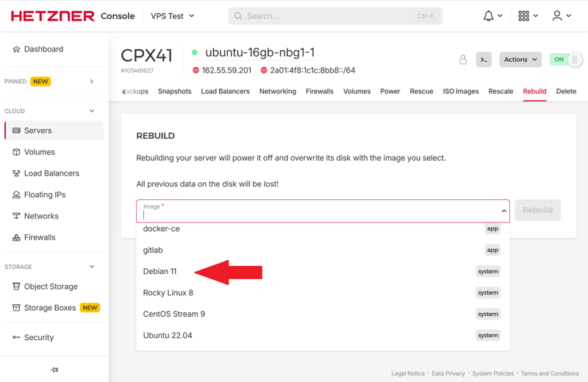
Task: Expand the Pinned section
Action: coord(92,82)
